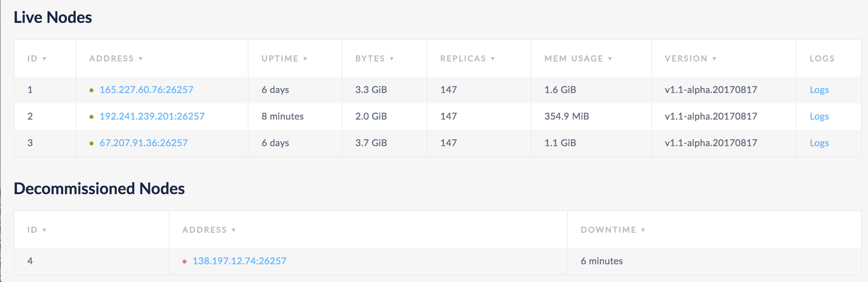Click red status dot of decommissioned node
868x282 pixels.
point(184,261)
